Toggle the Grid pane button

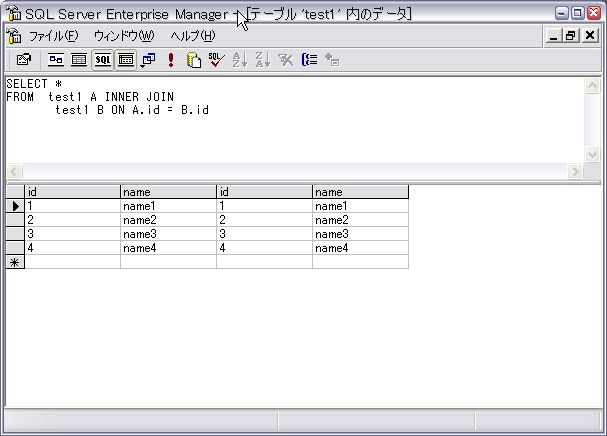[x=79, y=60]
